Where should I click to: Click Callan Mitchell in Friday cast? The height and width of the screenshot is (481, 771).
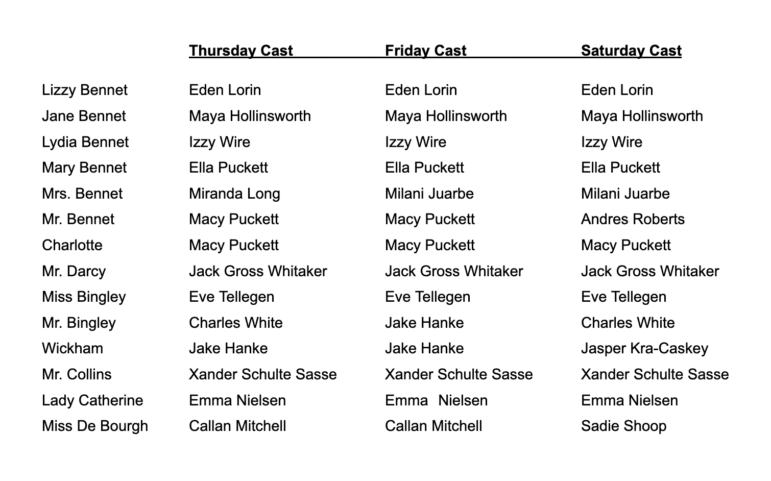pyautogui.click(x=433, y=426)
